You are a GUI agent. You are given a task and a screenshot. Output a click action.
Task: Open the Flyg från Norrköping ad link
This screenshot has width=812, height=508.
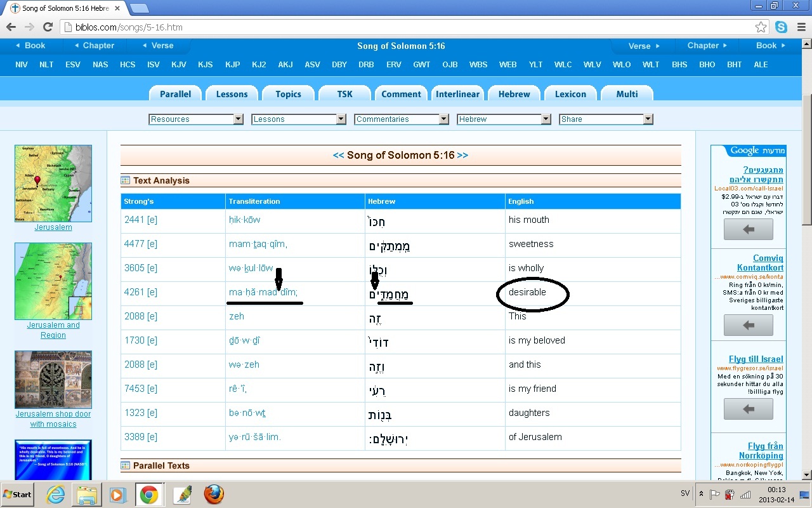click(761, 451)
